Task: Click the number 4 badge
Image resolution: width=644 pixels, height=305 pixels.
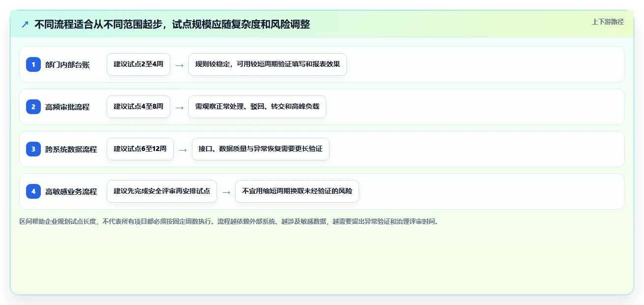Action: click(x=33, y=191)
